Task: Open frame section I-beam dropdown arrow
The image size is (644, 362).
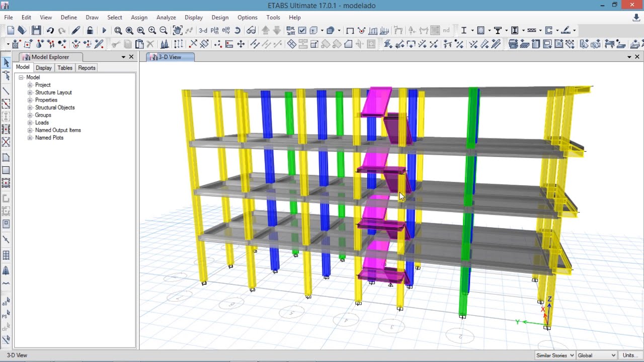Action: (x=472, y=31)
